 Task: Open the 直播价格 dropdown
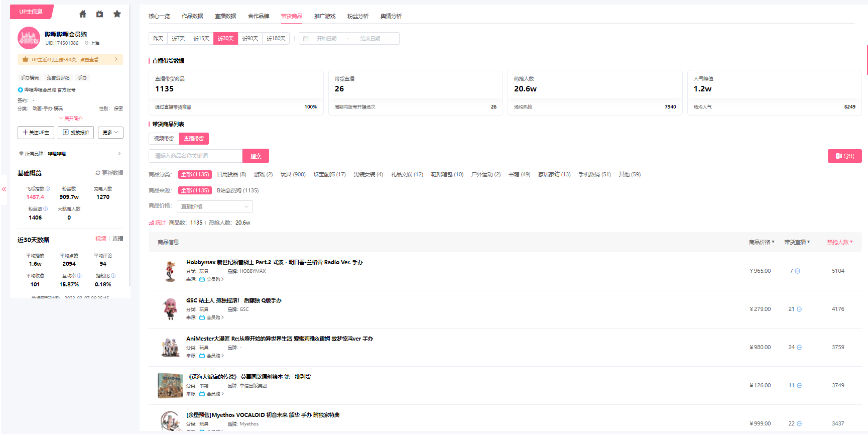(215, 206)
